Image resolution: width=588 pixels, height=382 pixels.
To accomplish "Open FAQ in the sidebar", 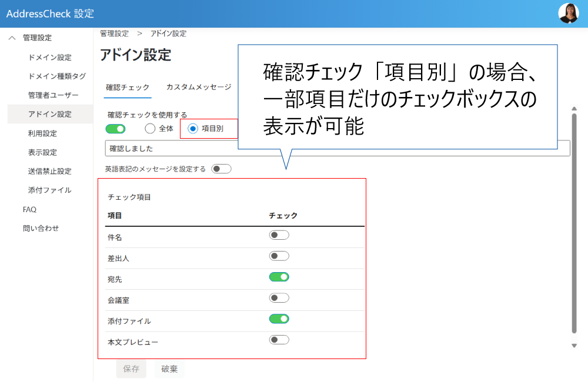I will tap(29, 209).
